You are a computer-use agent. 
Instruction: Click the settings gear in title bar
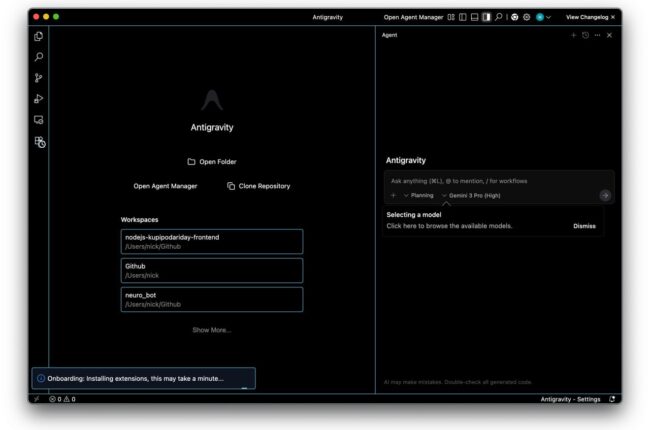(x=526, y=17)
